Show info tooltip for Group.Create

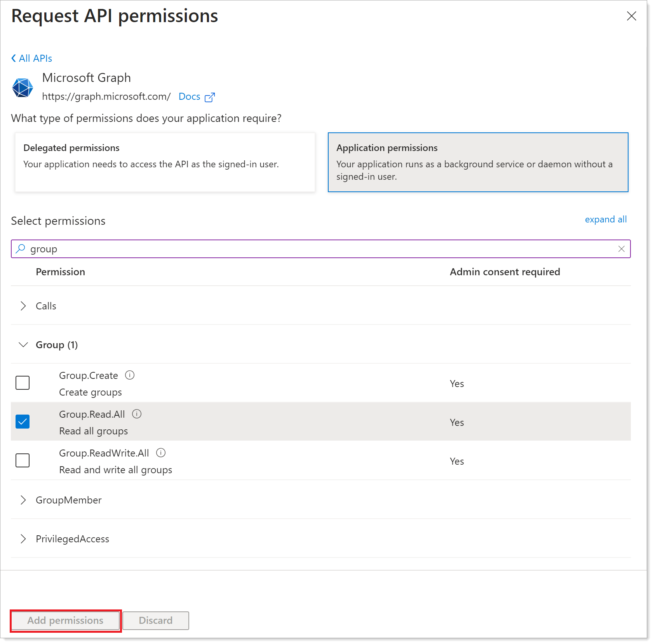[x=130, y=375]
